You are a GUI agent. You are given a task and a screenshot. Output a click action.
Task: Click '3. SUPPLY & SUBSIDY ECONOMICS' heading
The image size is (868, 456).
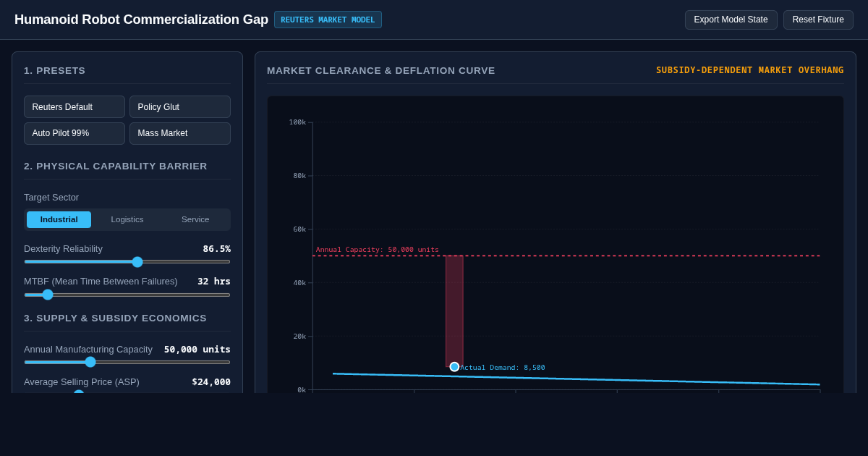(x=115, y=318)
